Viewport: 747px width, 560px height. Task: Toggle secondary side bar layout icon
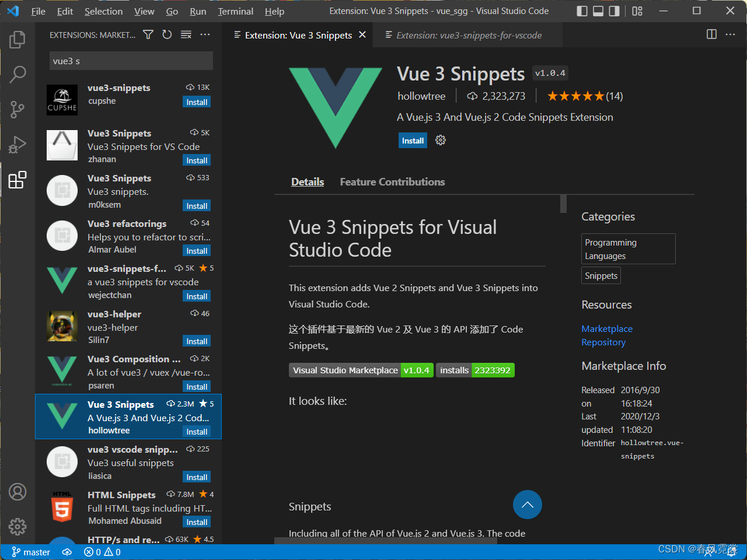point(614,11)
